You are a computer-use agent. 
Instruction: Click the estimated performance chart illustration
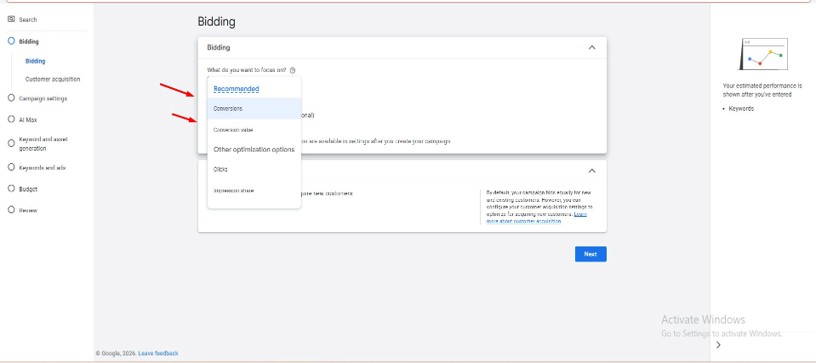763,54
